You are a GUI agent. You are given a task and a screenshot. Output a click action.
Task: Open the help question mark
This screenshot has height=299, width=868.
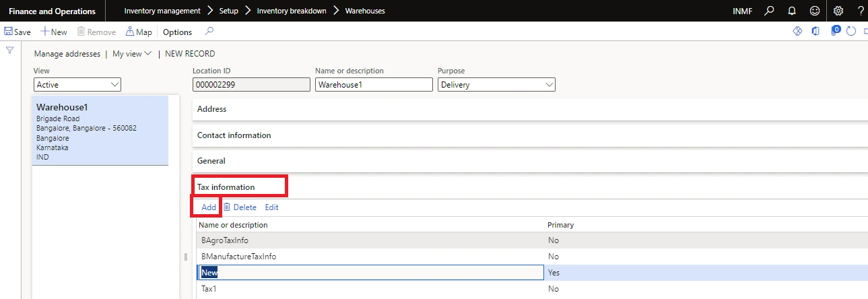pyautogui.click(x=861, y=11)
